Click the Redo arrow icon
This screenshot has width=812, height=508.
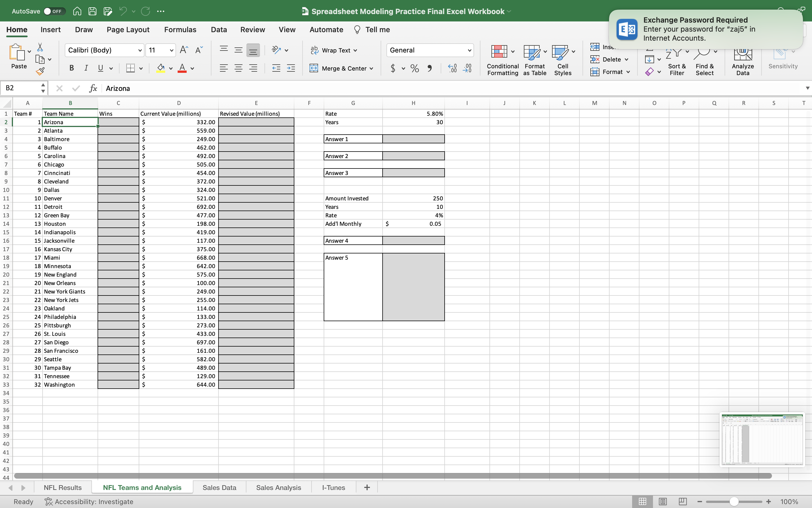[145, 11]
